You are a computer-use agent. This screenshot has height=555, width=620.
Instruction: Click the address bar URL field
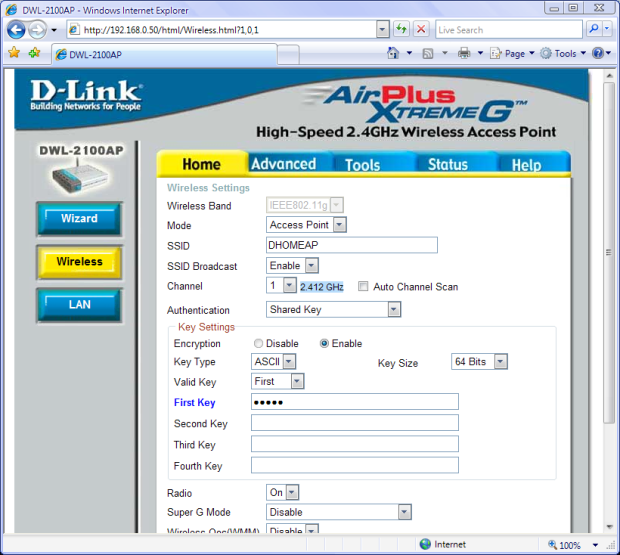click(223, 30)
